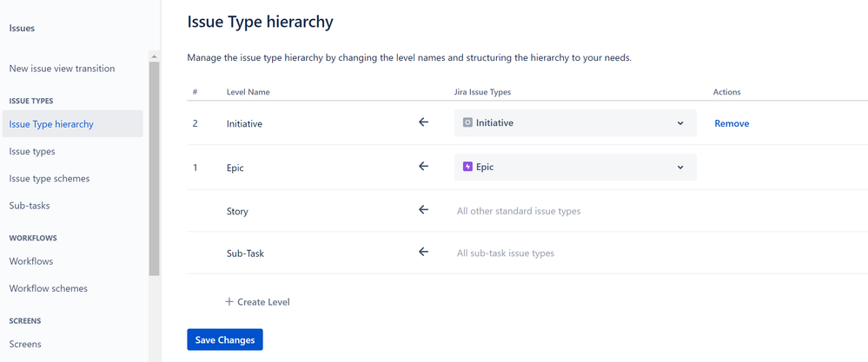
Task: Click the purple Epic lightning icon
Action: pyautogui.click(x=467, y=167)
